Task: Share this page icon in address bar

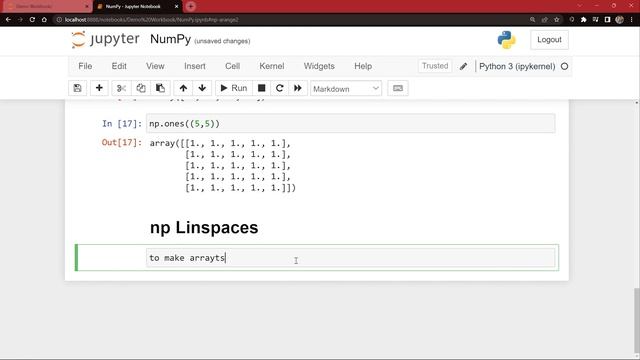Action: (x=544, y=20)
